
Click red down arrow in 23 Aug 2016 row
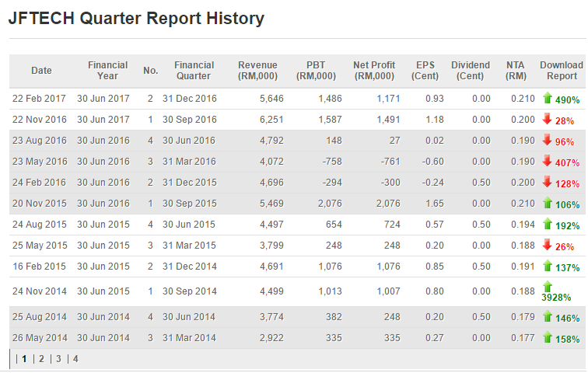point(547,140)
